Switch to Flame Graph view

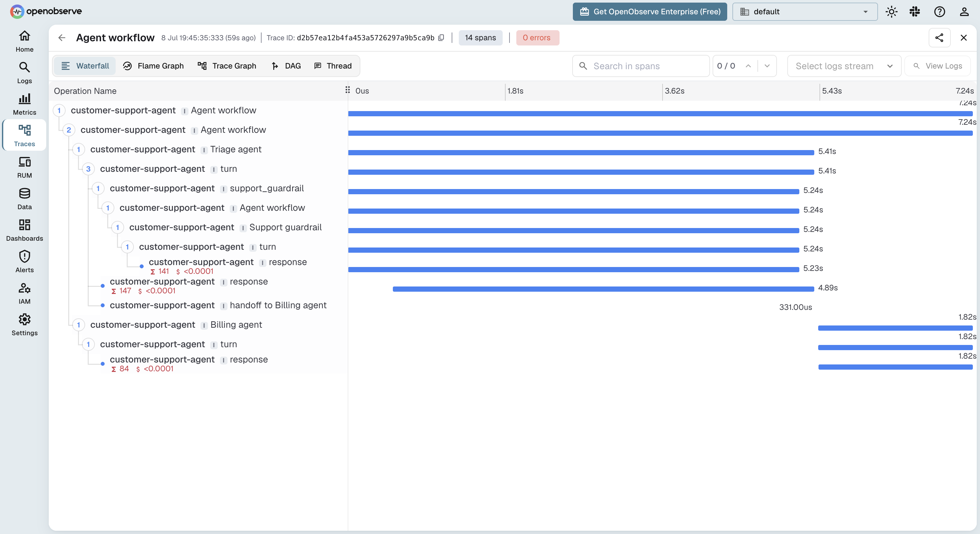coord(153,66)
